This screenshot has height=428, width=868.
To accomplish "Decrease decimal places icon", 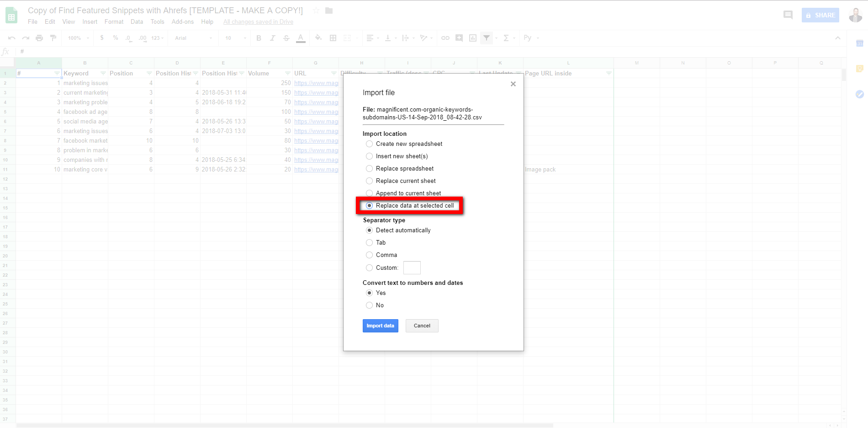I will click(x=129, y=38).
